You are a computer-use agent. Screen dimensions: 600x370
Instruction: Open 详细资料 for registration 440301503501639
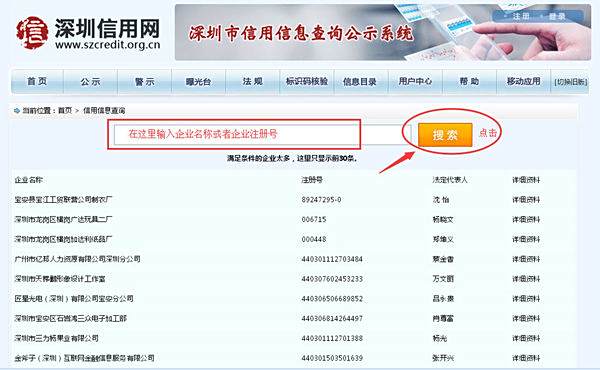pos(526,359)
